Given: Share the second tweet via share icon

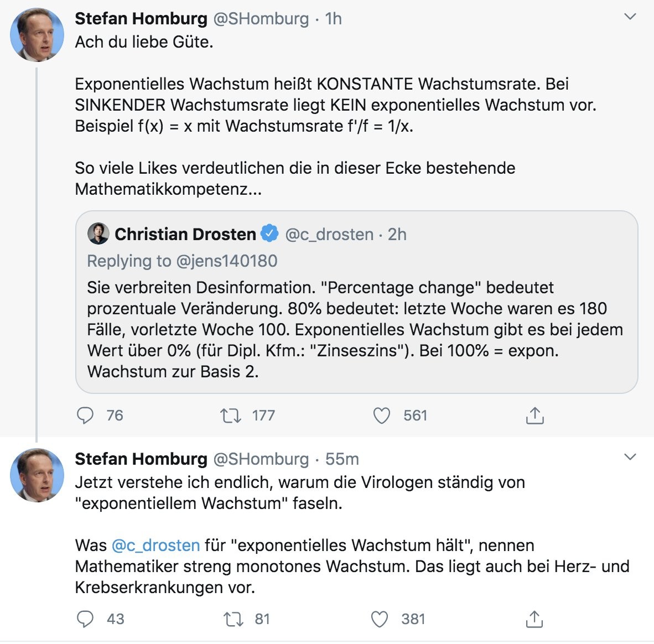Looking at the screenshot, I should [x=534, y=619].
